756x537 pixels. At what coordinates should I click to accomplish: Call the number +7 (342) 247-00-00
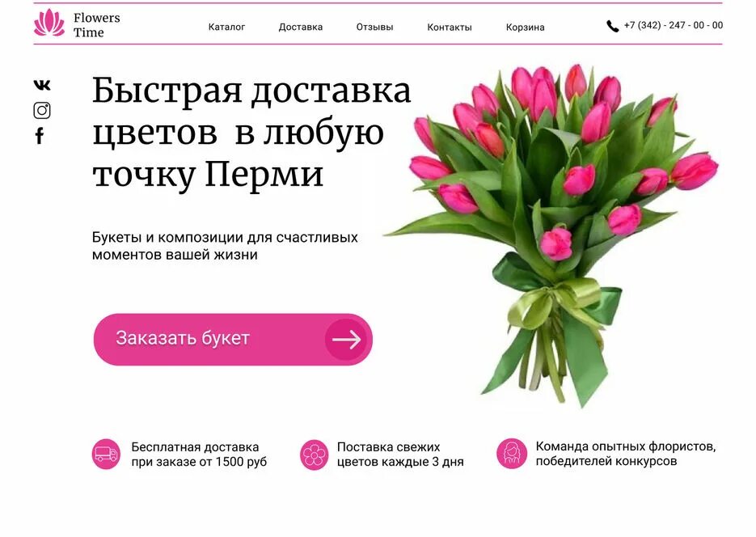673,25
